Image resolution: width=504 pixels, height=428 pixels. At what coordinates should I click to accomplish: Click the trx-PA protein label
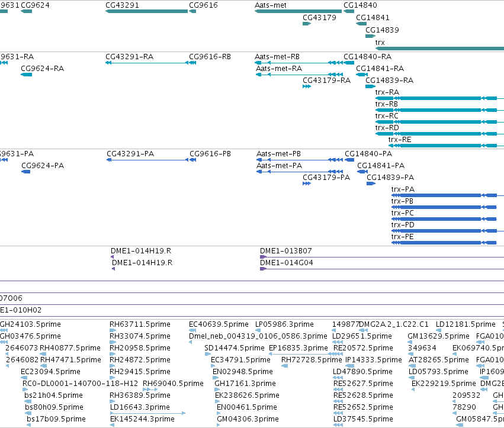(403, 189)
